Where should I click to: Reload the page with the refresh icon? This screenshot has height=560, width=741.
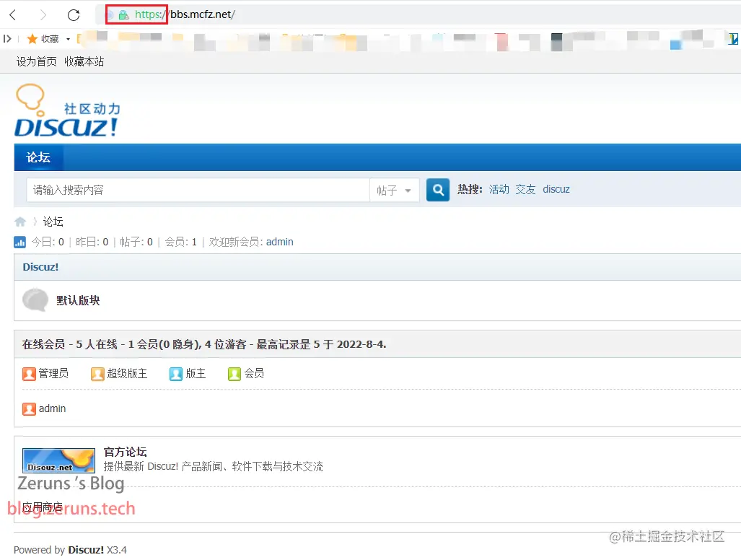tap(74, 14)
